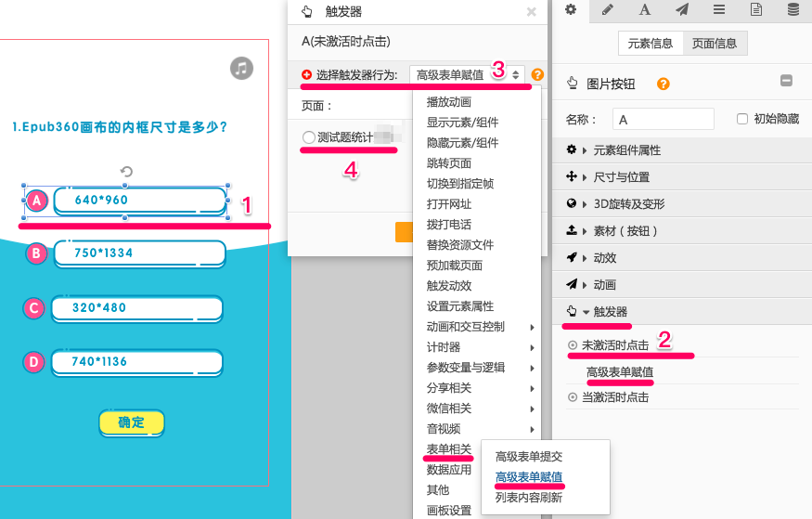The width and height of the screenshot is (812, 519).
Task: Click the minus collapse icon in 图片按钮 header
Action: point(786,81)
